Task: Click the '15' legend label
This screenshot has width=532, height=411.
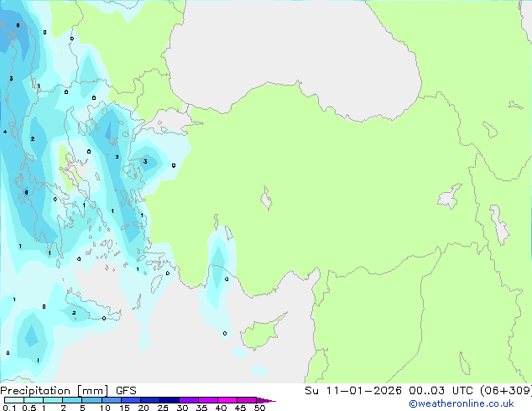Action: [x=124, y=408]
